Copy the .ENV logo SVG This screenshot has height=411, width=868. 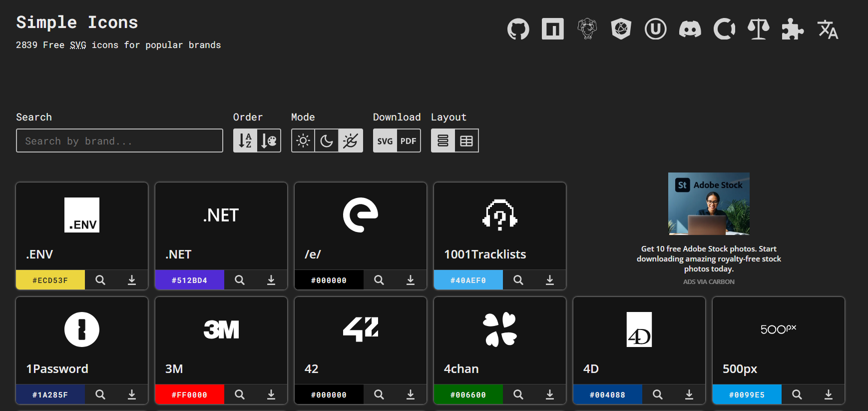[82, 215]
